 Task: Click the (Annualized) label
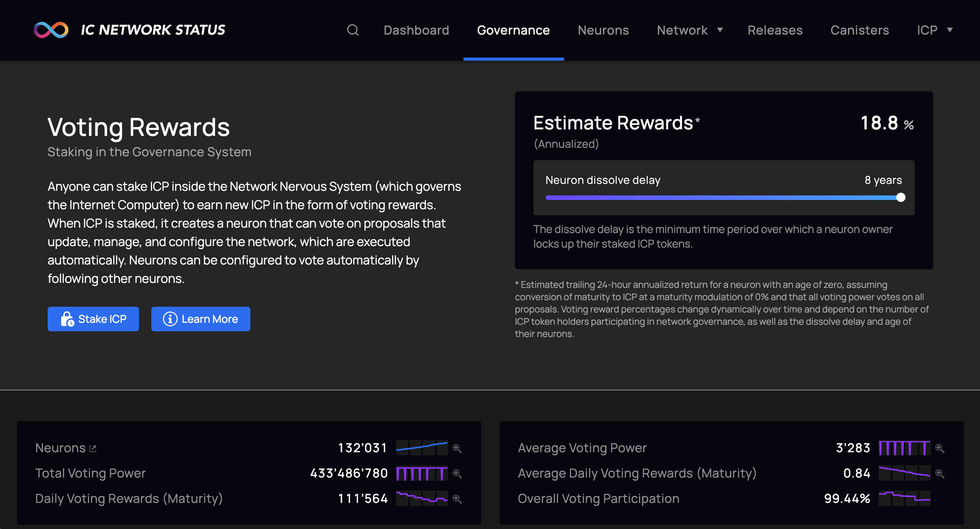point(566,144)
